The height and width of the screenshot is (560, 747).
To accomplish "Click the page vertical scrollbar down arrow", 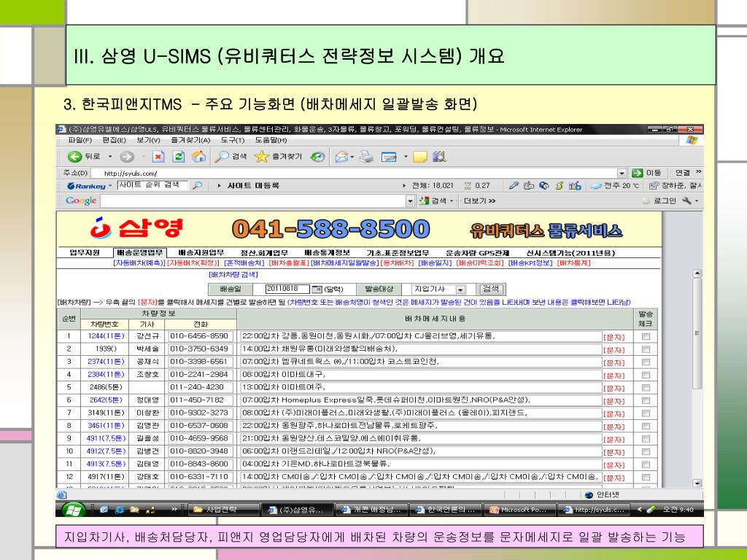I will point(697,483).
